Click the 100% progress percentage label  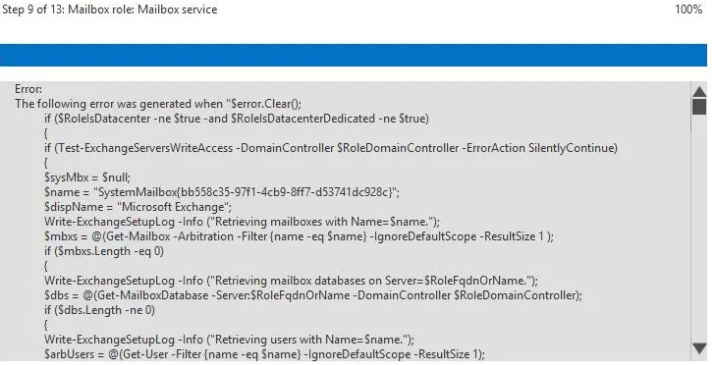point(688,9)
